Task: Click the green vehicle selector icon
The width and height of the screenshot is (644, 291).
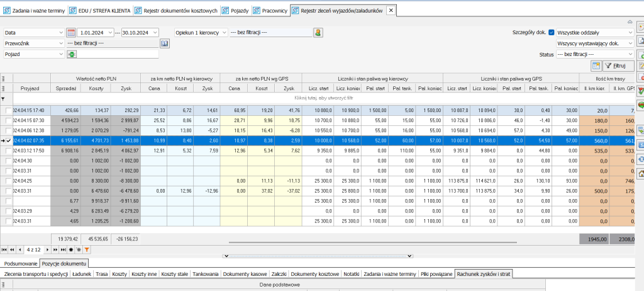Action: coord(70,55)
